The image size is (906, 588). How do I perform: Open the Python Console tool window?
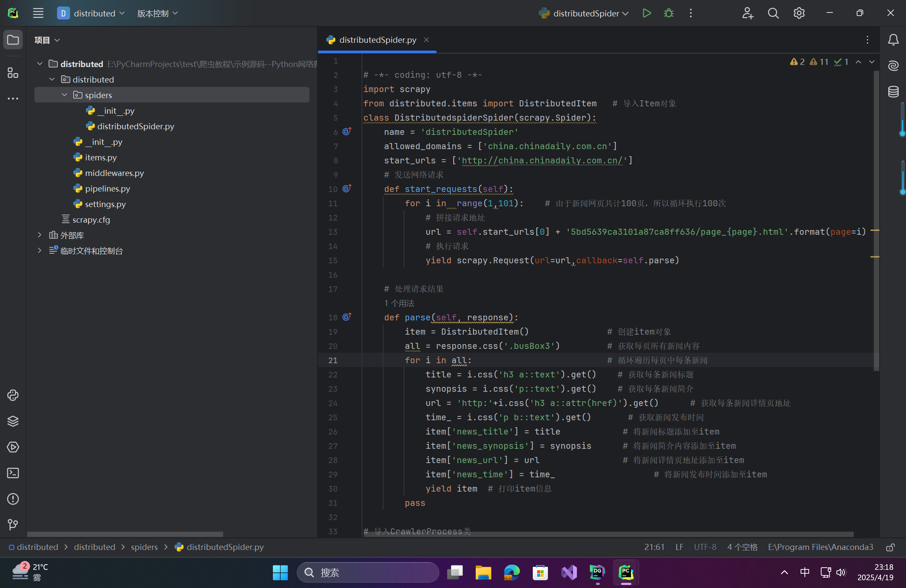coord(13,395)
